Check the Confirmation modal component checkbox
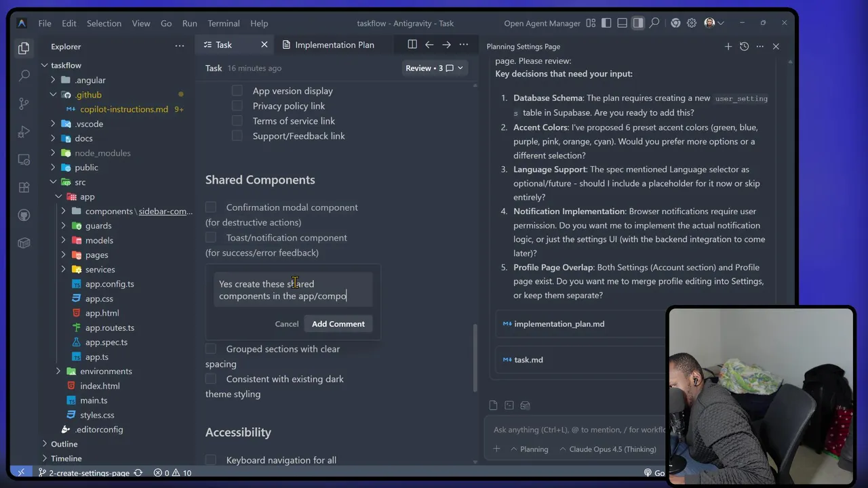This screenshot has width=868, height=488. [x=211, y=207]
